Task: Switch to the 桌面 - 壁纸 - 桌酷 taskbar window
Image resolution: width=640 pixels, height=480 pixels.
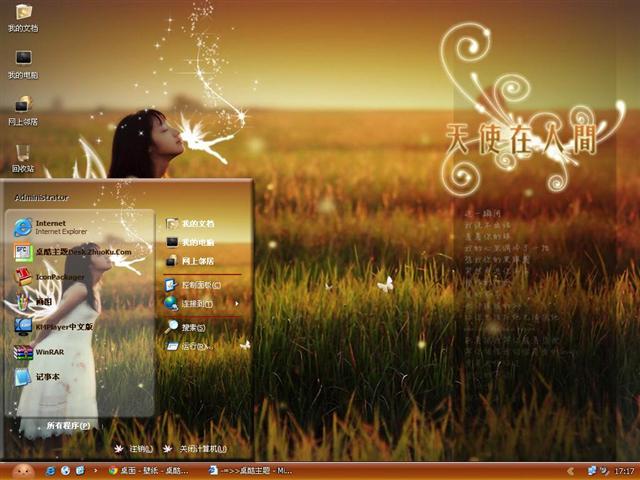Action: 149,471
